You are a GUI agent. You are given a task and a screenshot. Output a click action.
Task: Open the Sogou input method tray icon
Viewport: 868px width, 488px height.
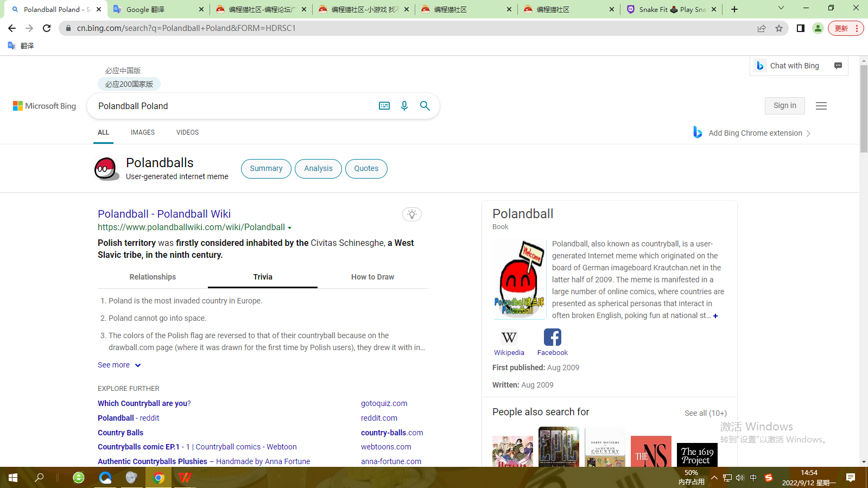click(x=768, y=478)
